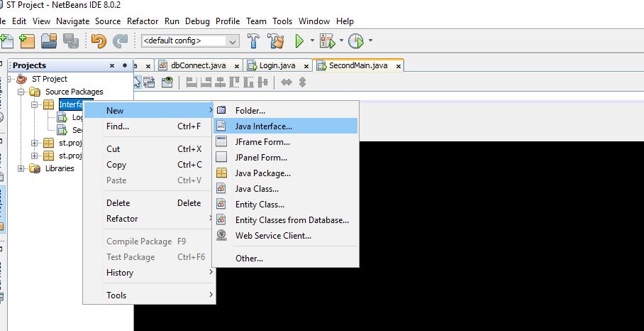
Task: Close the Projects panel
Action: tap(112, 65)
